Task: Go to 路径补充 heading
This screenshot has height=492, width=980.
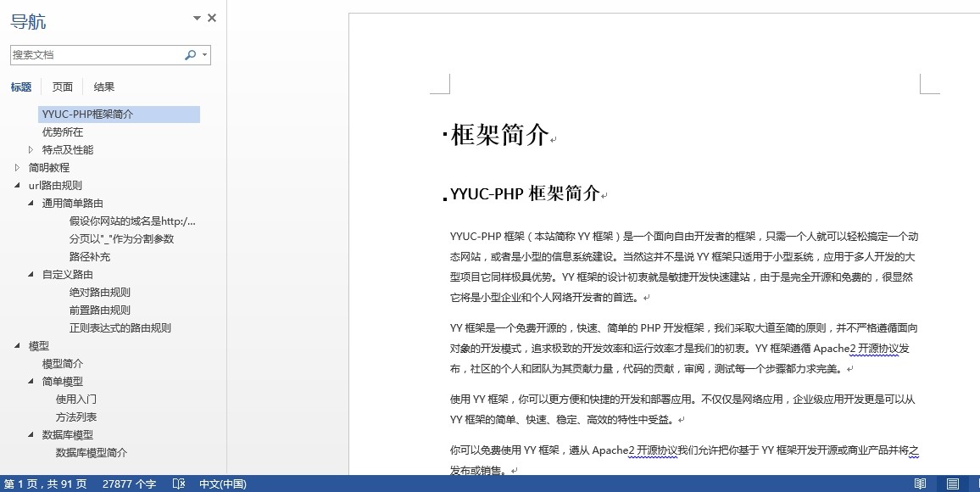Action: tap(89, 256)
